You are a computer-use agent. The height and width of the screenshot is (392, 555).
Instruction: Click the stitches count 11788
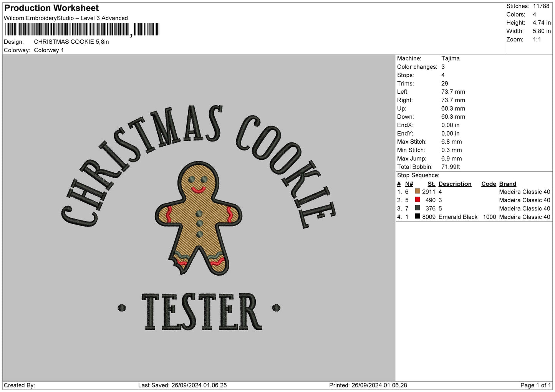point(541,6)
